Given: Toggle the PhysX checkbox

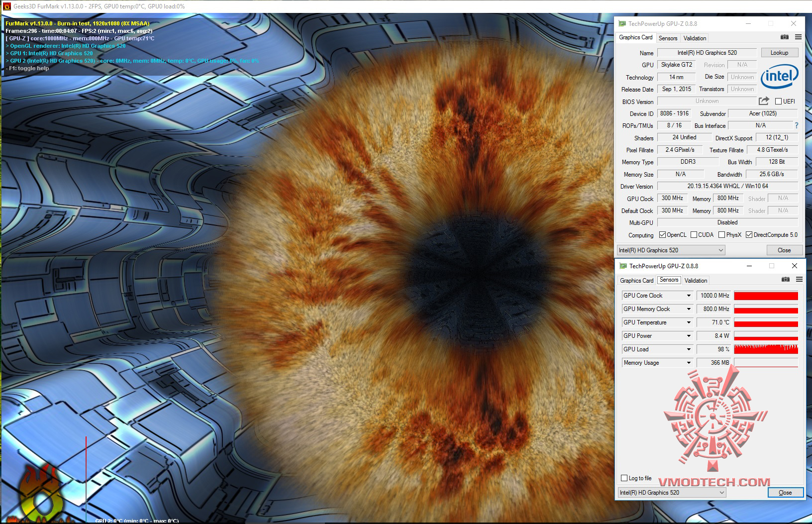Looking at the screenshot, I should (721, 235).
